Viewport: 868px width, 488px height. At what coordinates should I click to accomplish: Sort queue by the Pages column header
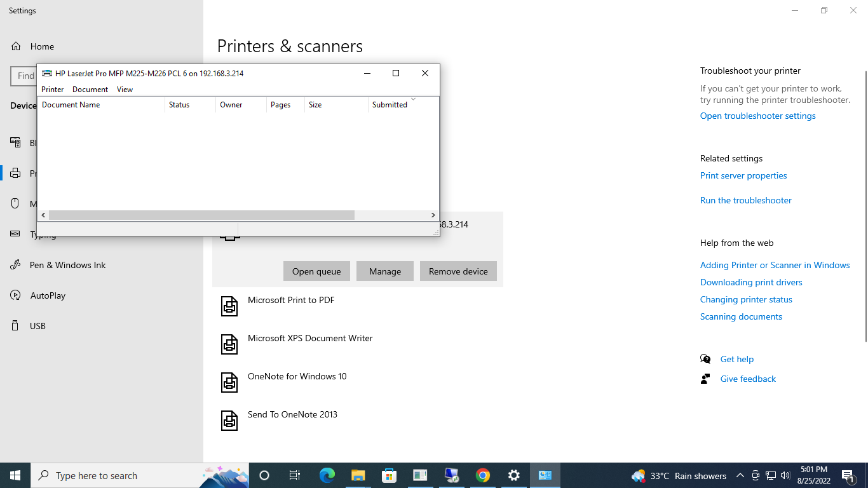coord(285,105)
